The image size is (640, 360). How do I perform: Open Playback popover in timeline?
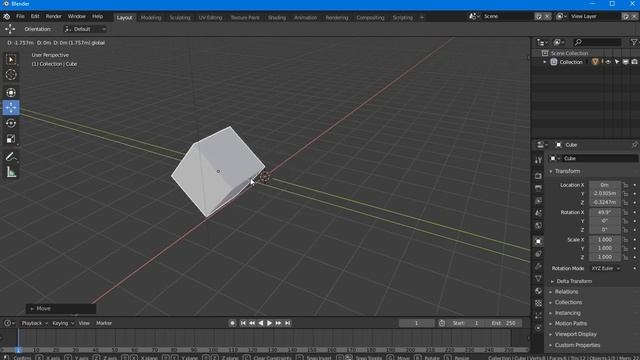34,323
